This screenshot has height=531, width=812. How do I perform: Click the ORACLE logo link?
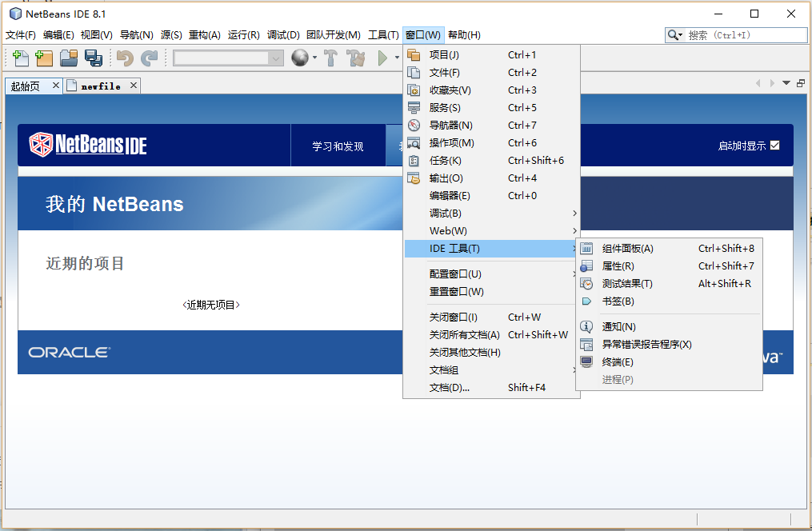(x=70, y=353)
